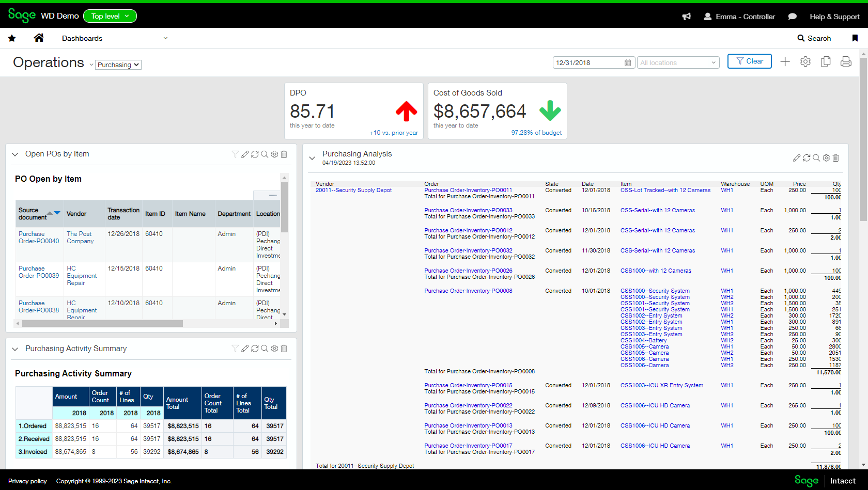Open the dashboard settings gear

click(x=805, y=61)
